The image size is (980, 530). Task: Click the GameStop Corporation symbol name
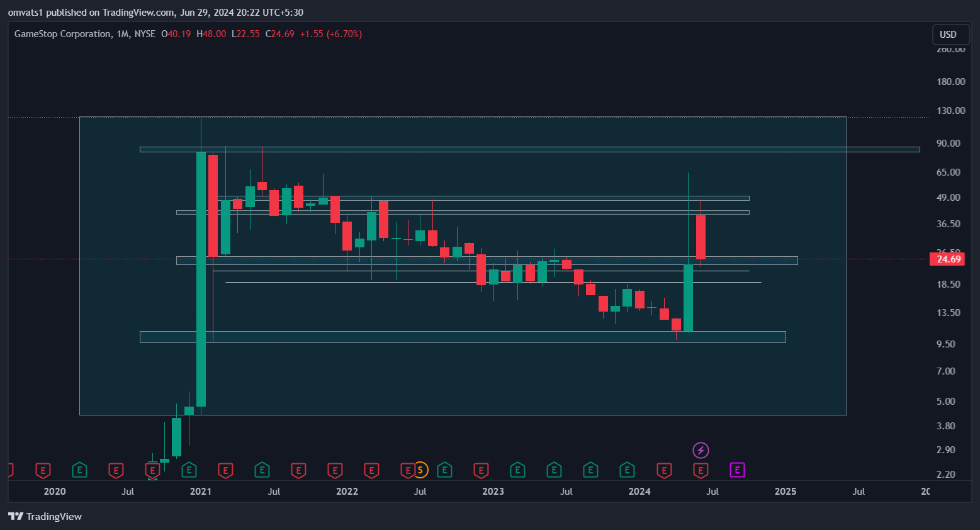pyautogui.click(x=62, y=34)
